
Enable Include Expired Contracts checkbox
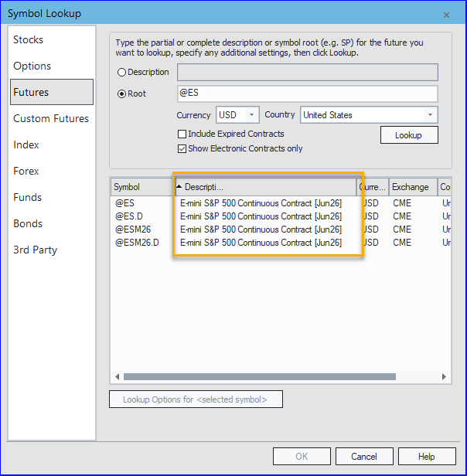pos(182,134)
